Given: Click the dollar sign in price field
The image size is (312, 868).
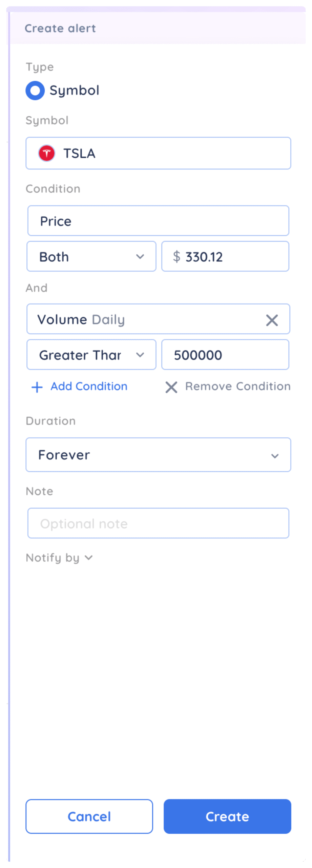Looking at the screenshot, I should click(176, 257).
